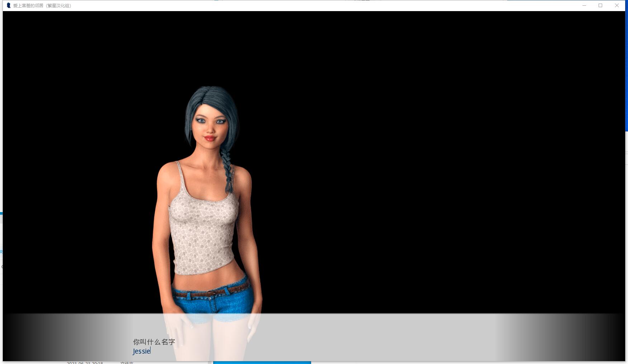
Task: Click the empty title bar area
Action: 323,5
